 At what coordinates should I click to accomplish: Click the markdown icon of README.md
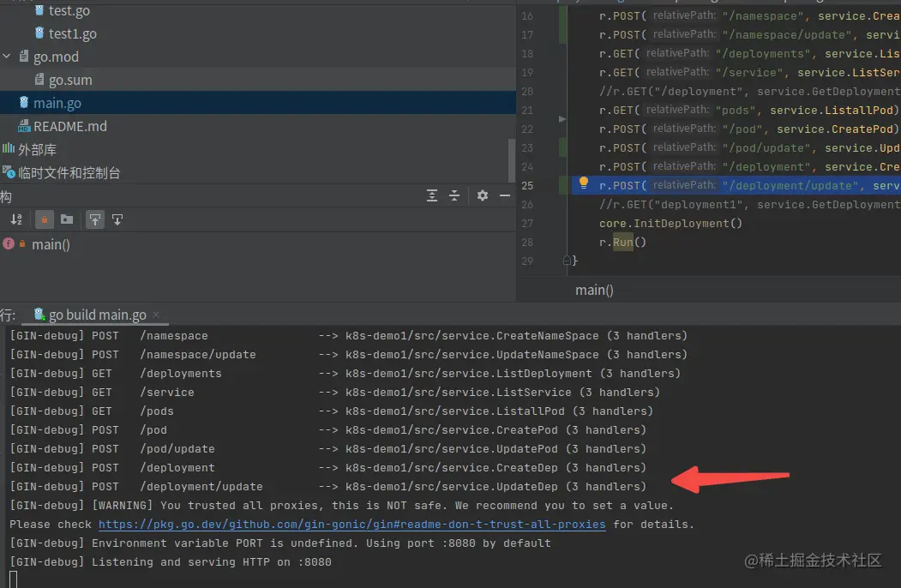point(23,125)
